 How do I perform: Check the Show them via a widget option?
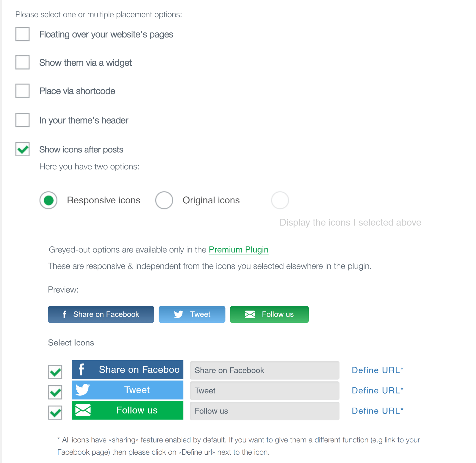point(23,62)
